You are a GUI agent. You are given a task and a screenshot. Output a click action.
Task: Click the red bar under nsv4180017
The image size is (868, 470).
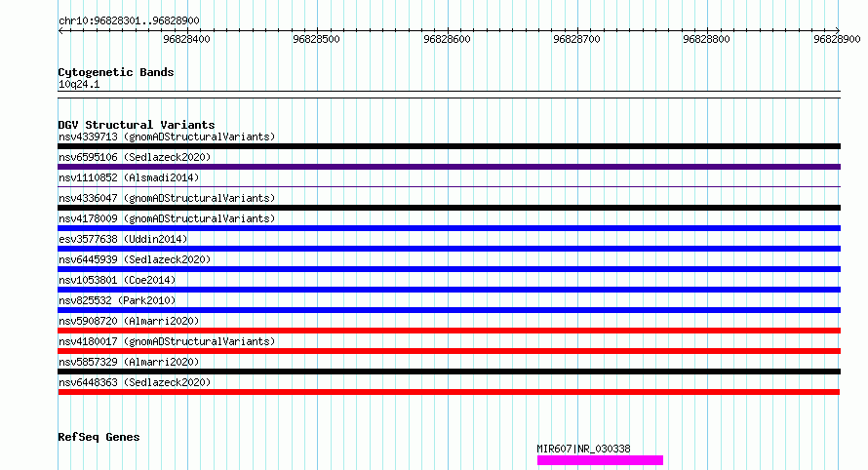coord(449,351)
